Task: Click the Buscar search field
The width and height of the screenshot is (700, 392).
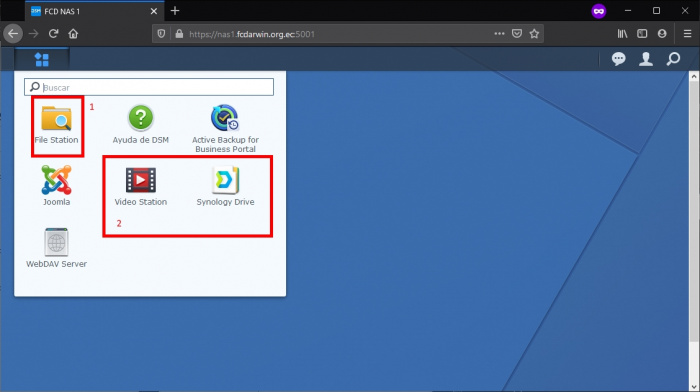Action: pyautogui.click(x=149, y=87)
